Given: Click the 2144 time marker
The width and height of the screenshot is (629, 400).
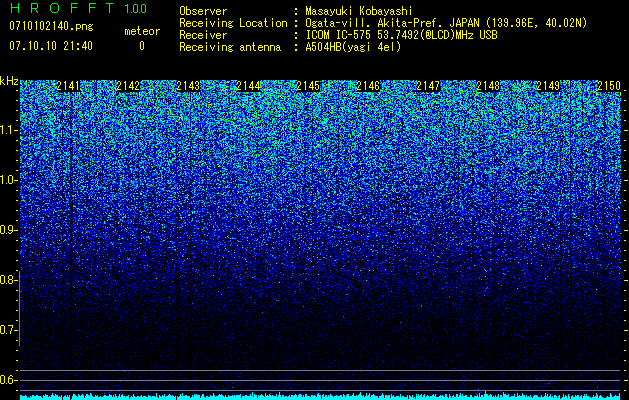Looking at the screenshot, I should tap(248, 86).
